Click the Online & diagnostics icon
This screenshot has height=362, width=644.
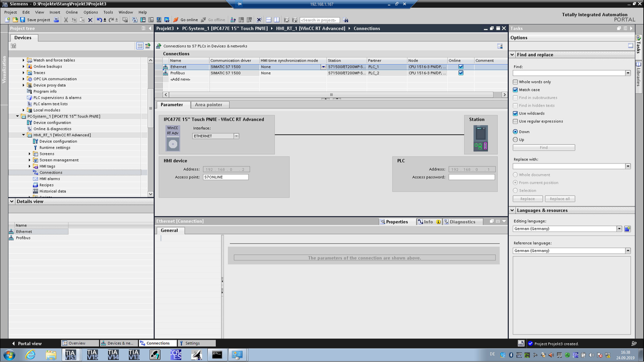(29, 129)
